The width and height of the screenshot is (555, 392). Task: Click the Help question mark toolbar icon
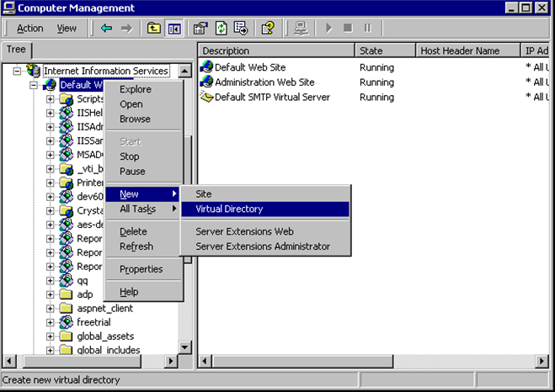(268, 28)
